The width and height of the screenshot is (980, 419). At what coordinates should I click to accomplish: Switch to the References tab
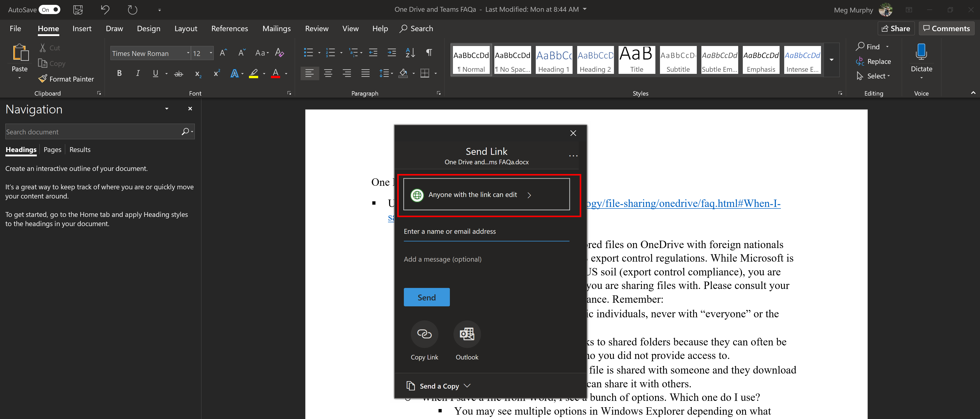pos(229,29)
